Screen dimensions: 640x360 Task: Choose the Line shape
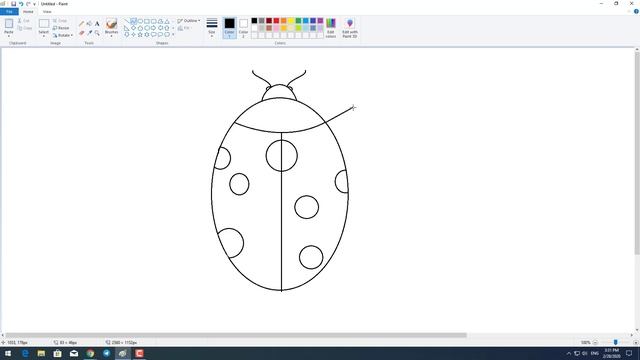point(126,21)
